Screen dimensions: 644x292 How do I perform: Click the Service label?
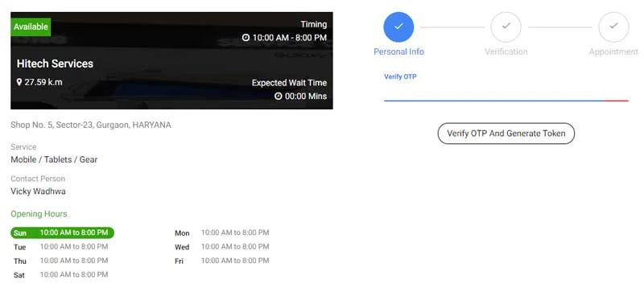(23, 147)
